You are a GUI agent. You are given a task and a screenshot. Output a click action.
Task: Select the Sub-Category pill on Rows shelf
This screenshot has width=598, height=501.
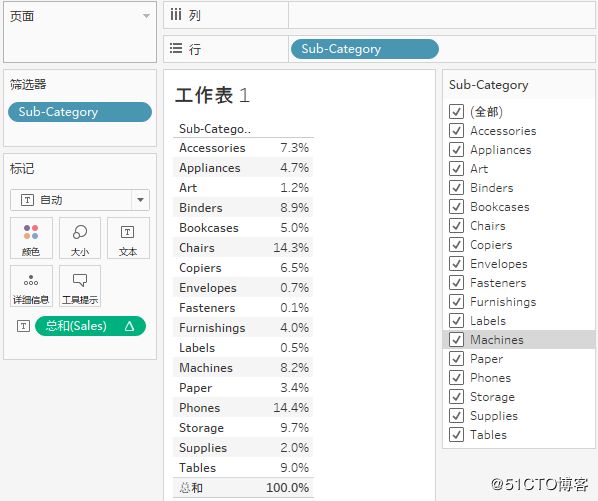pos(365,49)
